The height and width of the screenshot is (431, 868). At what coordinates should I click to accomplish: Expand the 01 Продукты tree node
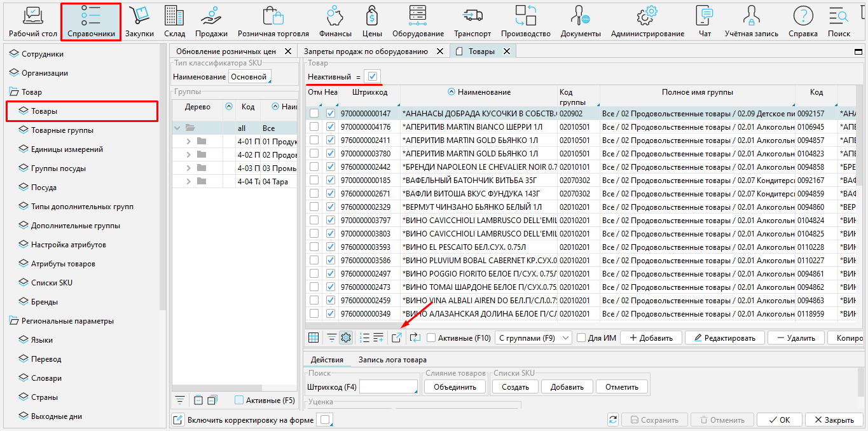click(189, 141)
